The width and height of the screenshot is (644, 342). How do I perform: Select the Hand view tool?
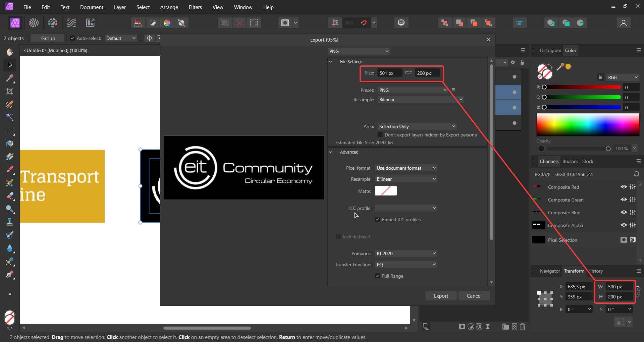point(10,52)
